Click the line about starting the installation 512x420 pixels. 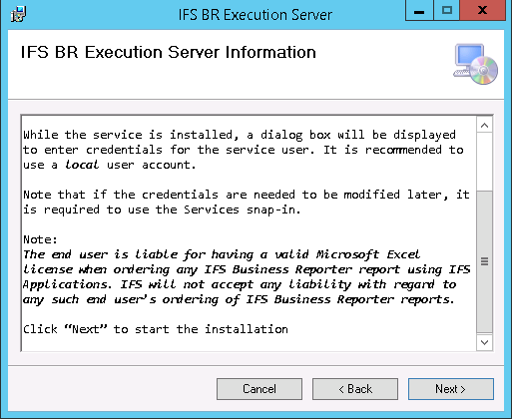(156, 329)
